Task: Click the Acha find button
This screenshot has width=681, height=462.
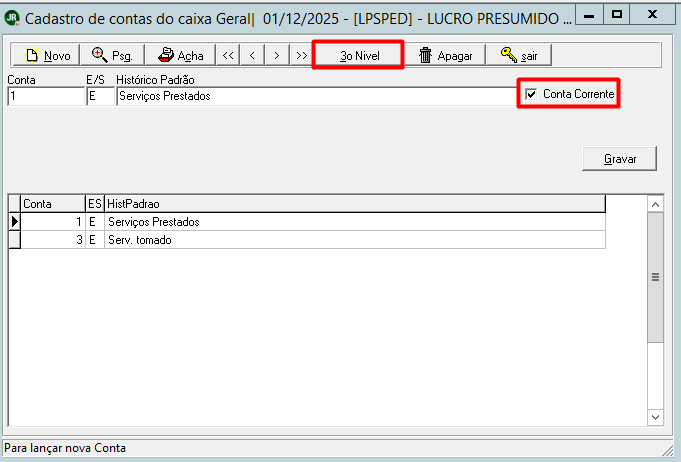Action: (180, 55)
